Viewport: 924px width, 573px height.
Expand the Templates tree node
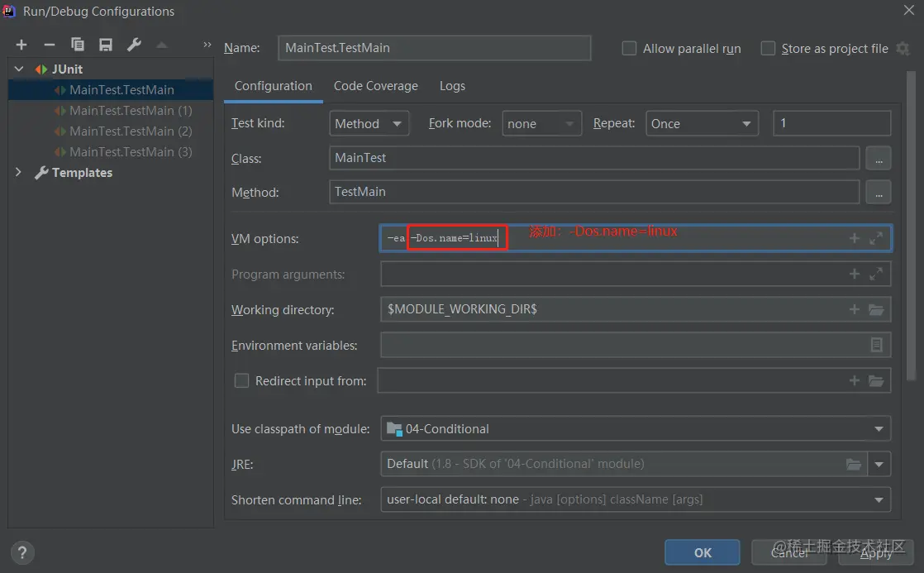click(18, 172)
